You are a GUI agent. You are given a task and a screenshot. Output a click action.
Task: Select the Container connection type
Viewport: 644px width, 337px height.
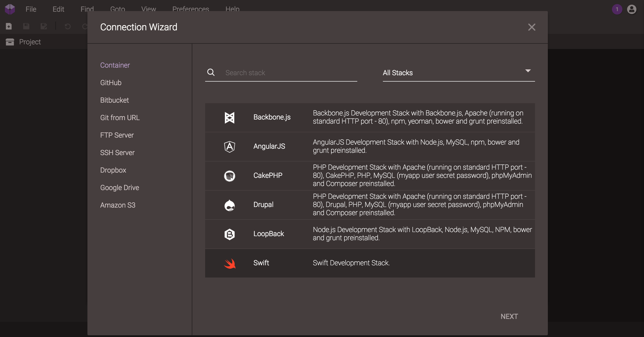(x=115, y=65)
